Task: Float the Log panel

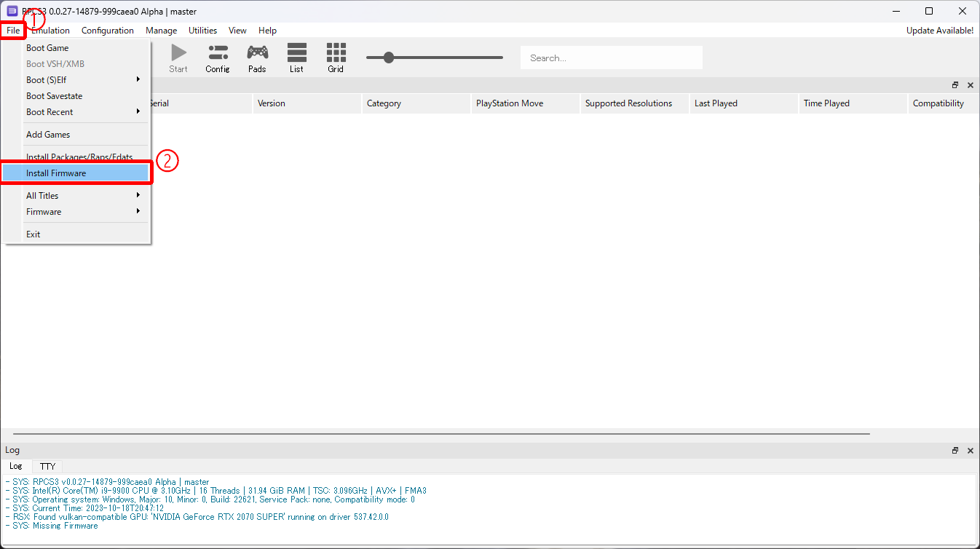Action: [x=955, y=451]
